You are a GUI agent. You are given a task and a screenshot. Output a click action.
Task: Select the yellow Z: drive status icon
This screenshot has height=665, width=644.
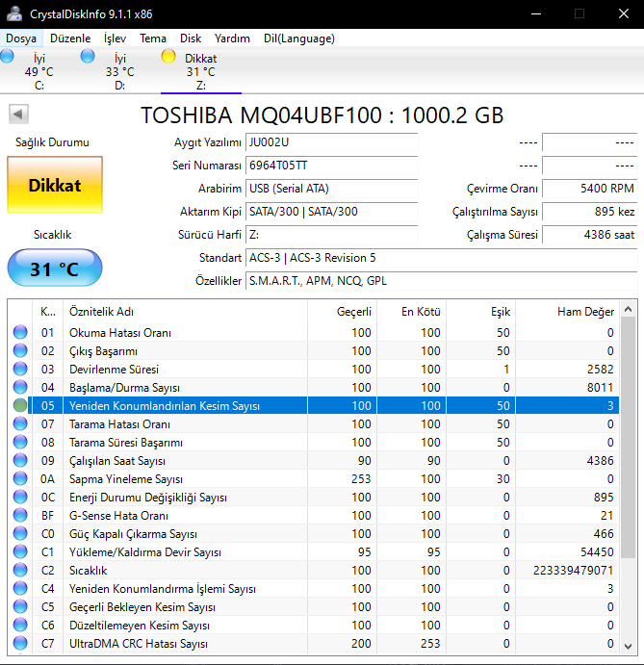(x=168, y=56)
